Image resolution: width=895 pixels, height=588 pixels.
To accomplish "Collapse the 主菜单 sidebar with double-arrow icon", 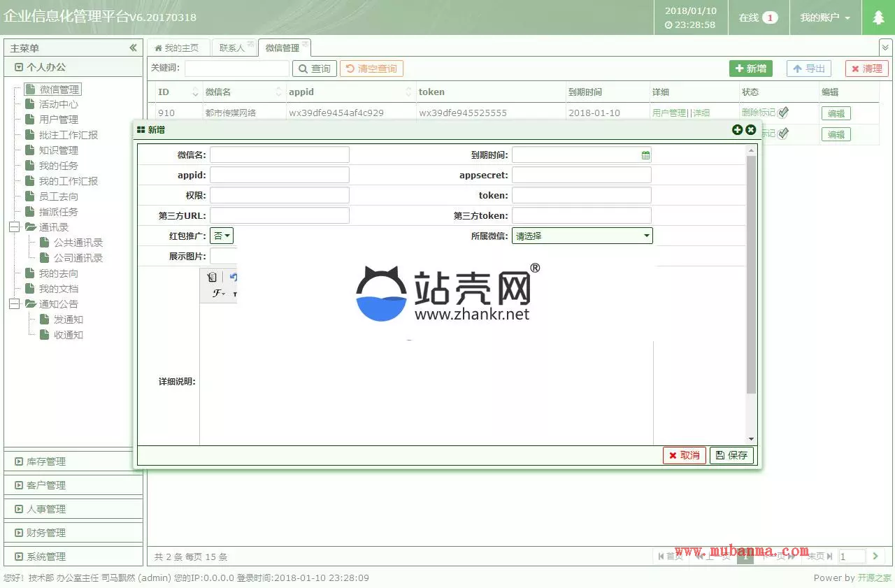I will 133,48.
